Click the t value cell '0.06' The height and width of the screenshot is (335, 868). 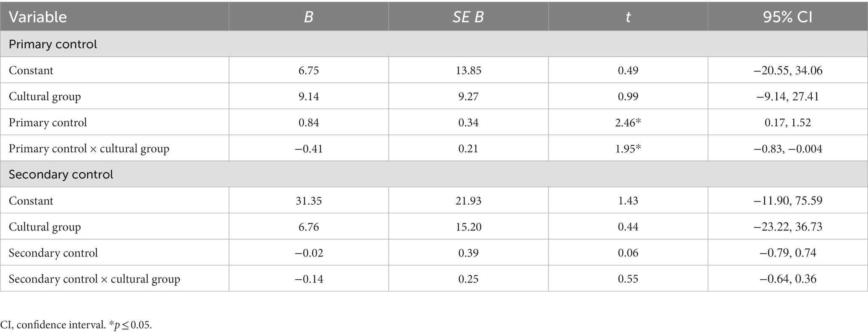(x=628, y=253)
